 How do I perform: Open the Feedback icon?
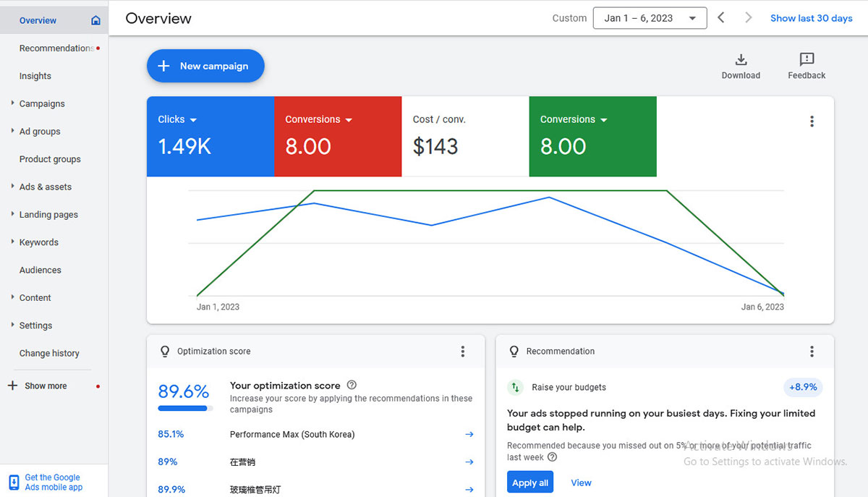(x=807, y=60)
